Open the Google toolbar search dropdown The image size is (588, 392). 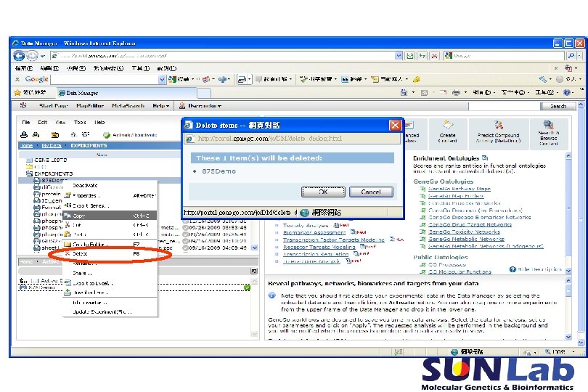point(162,79)
